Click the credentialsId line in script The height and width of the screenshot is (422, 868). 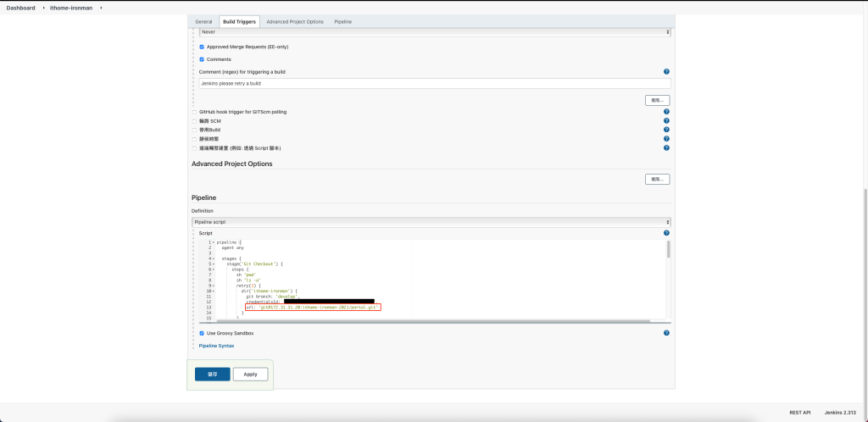(x=310, y=302)
